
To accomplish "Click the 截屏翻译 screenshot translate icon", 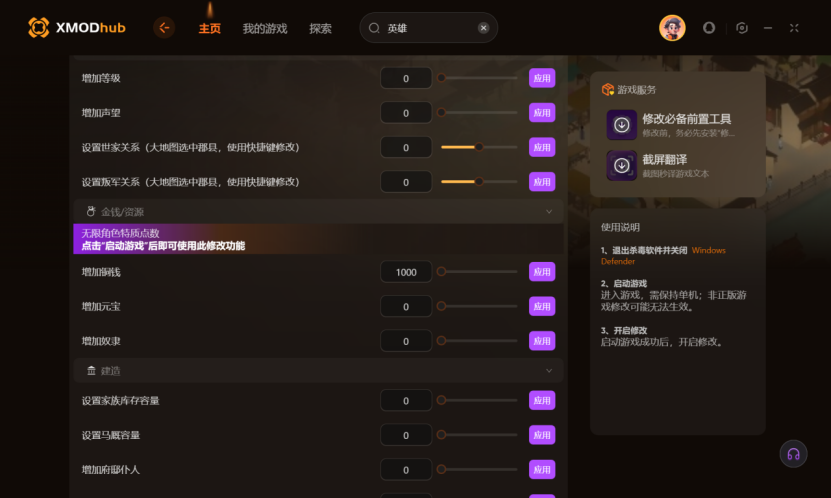I will (622, 165).
